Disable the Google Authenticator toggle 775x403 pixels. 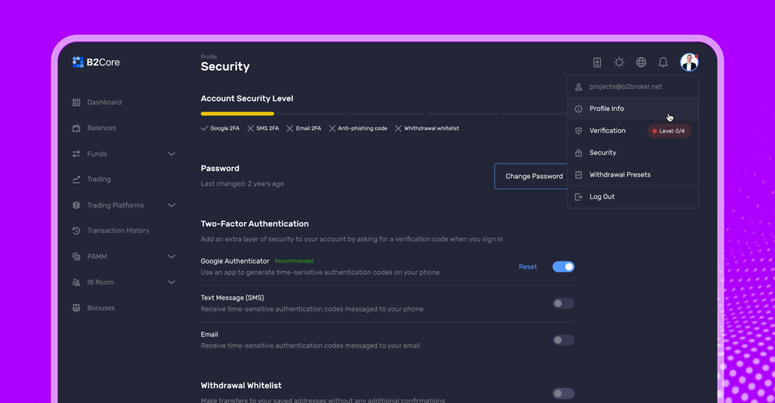(x=563, y=267)
